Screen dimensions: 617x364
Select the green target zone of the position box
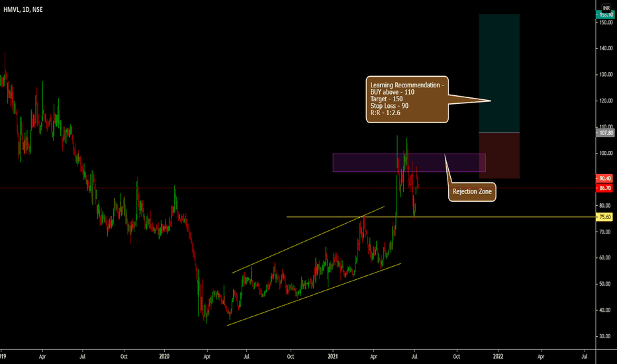tap(499, 73)
